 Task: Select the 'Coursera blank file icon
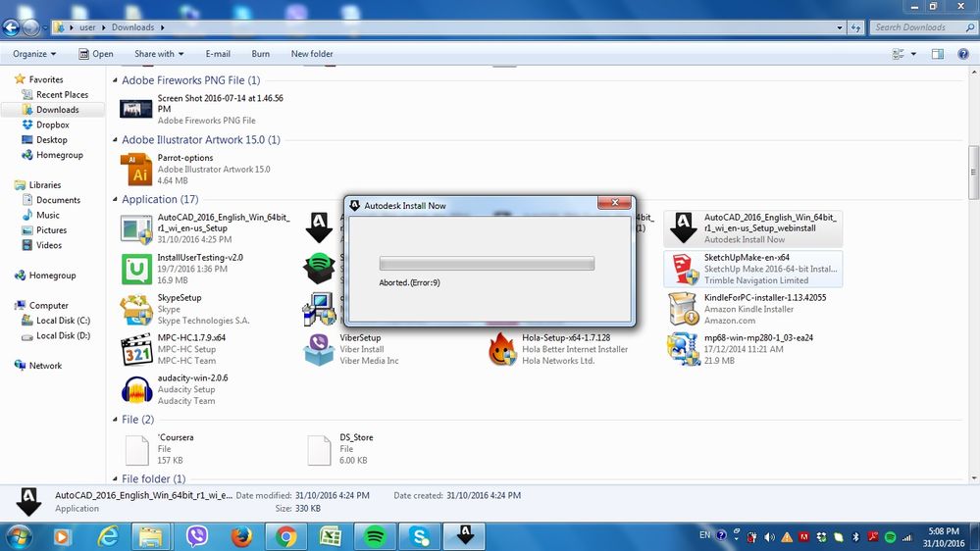tap(137, 450)
